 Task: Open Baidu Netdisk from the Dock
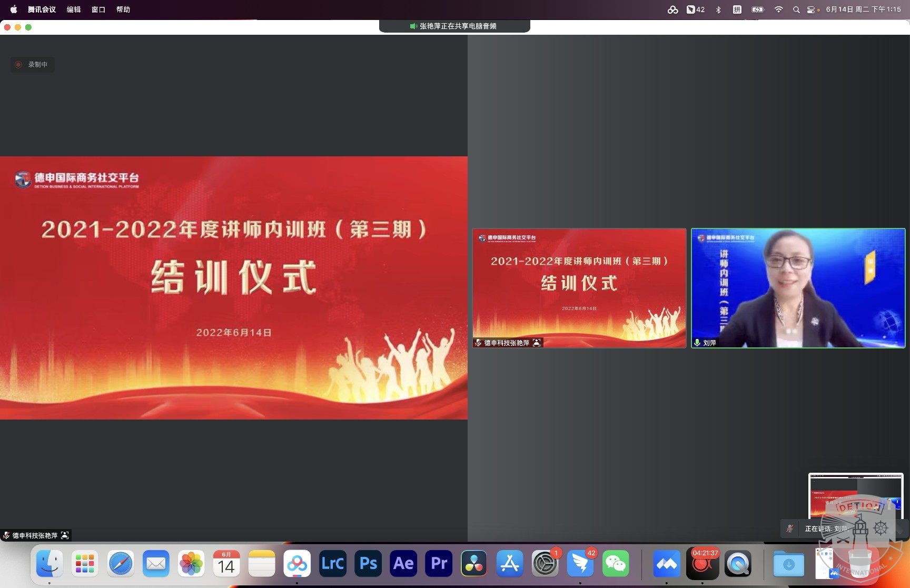click(297, 564)
